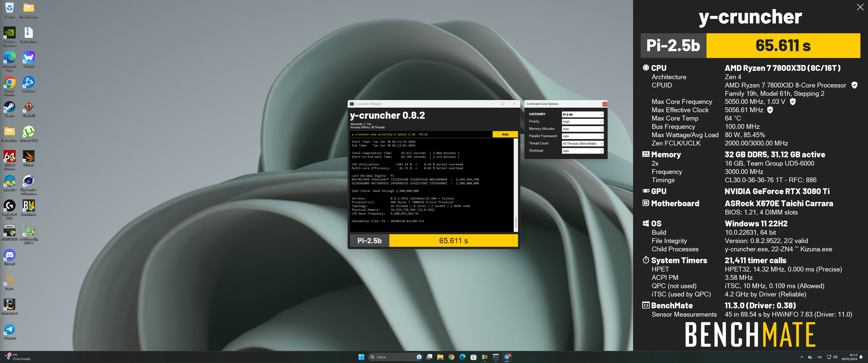The width and height of the screenshot is (868, 363).
Task: Open BenchMate desktop shortcut
Action: (x=29, y=208)
